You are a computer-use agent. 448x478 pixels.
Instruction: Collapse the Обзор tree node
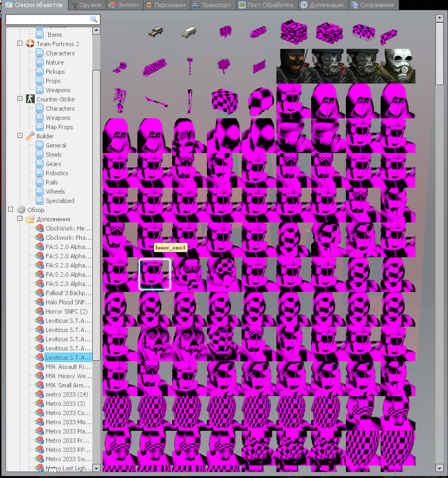(x=11, y=209)
